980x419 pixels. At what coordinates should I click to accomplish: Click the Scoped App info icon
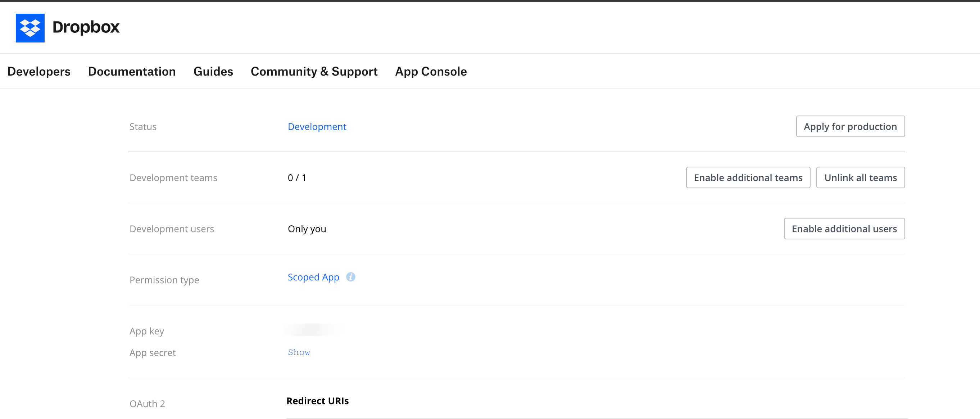point(350,277)
